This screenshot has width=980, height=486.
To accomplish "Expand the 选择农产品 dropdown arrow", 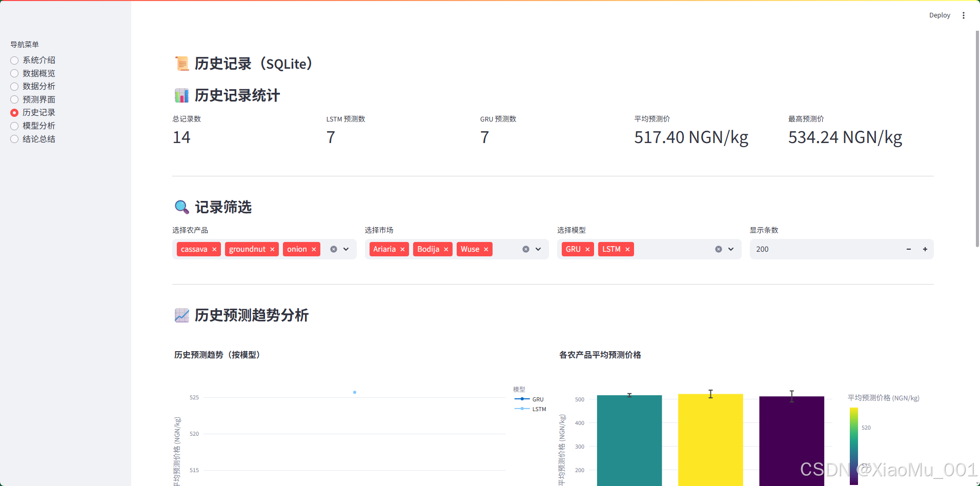I will click(346, 249).
